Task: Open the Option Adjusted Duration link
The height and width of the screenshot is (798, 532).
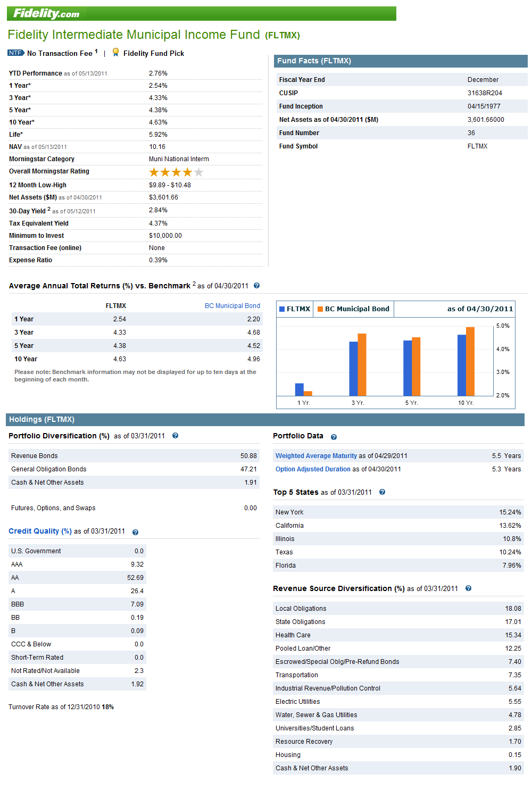Action: 313,469
